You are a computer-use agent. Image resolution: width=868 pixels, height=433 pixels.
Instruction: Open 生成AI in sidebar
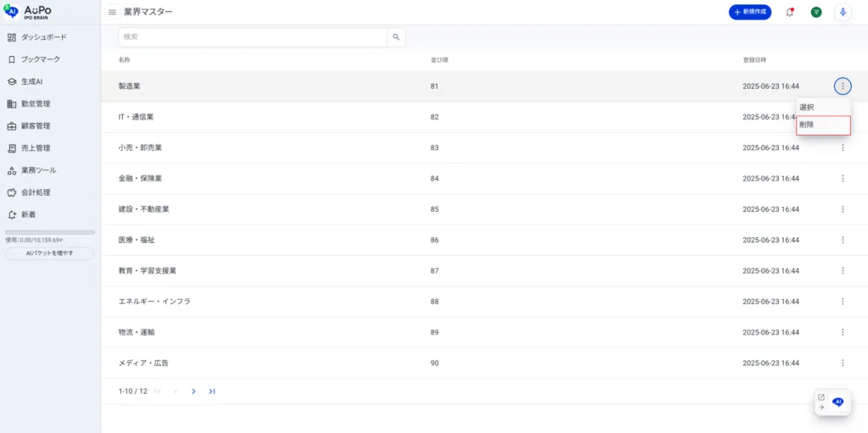point(25,81)
